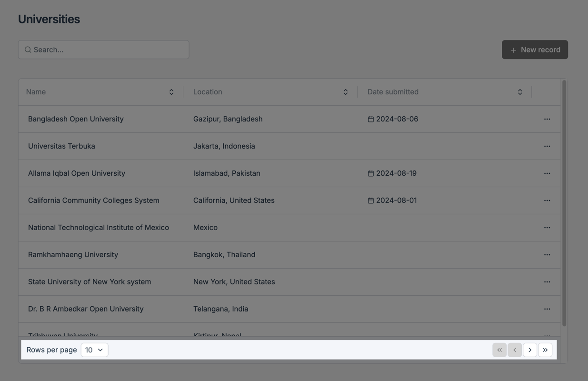Go to the next page of results

pos(529,350)
